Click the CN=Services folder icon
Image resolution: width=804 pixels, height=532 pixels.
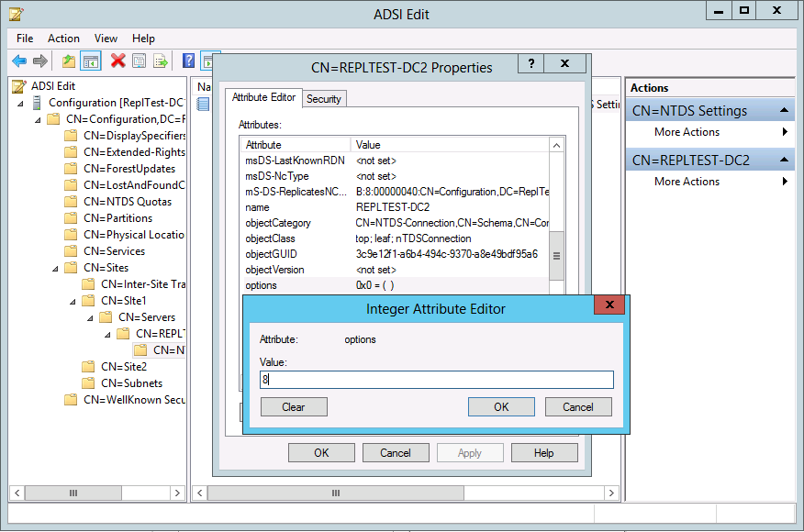coord(71,251)
